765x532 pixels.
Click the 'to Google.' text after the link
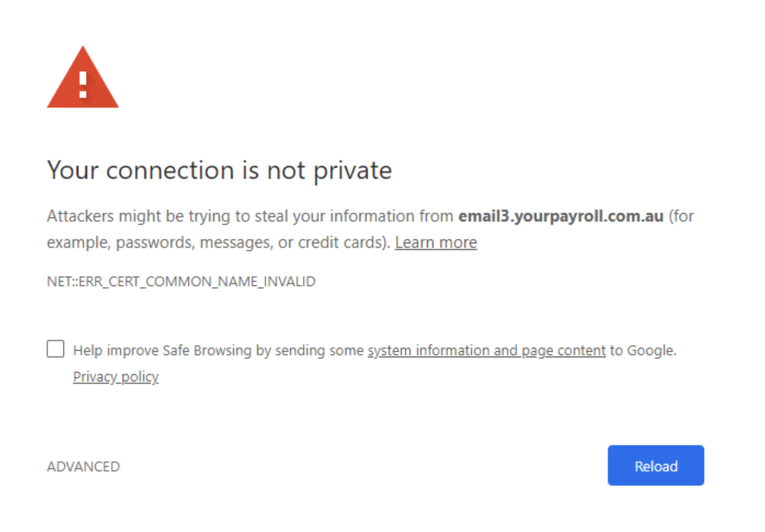643,350
